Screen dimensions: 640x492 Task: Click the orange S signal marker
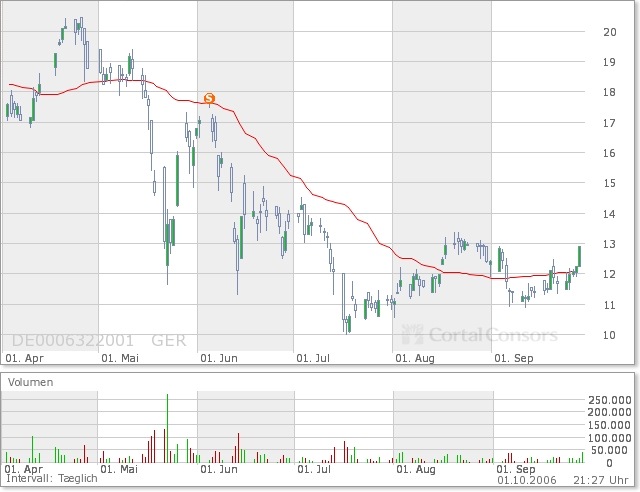point(209,98)
